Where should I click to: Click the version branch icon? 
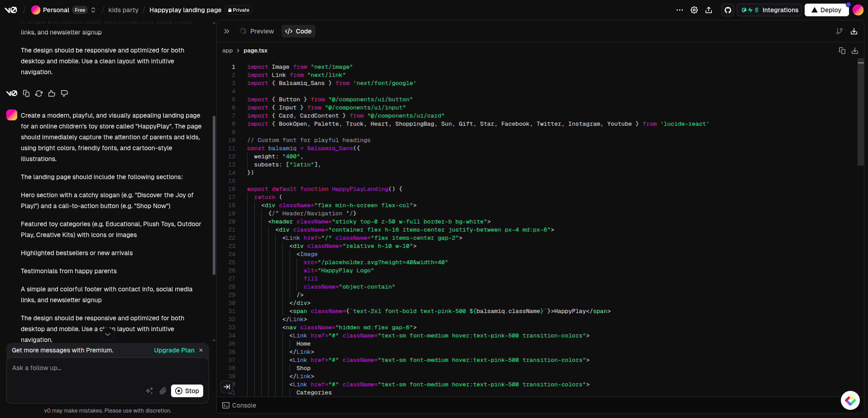pyautogui.click(x=839, y=31)
